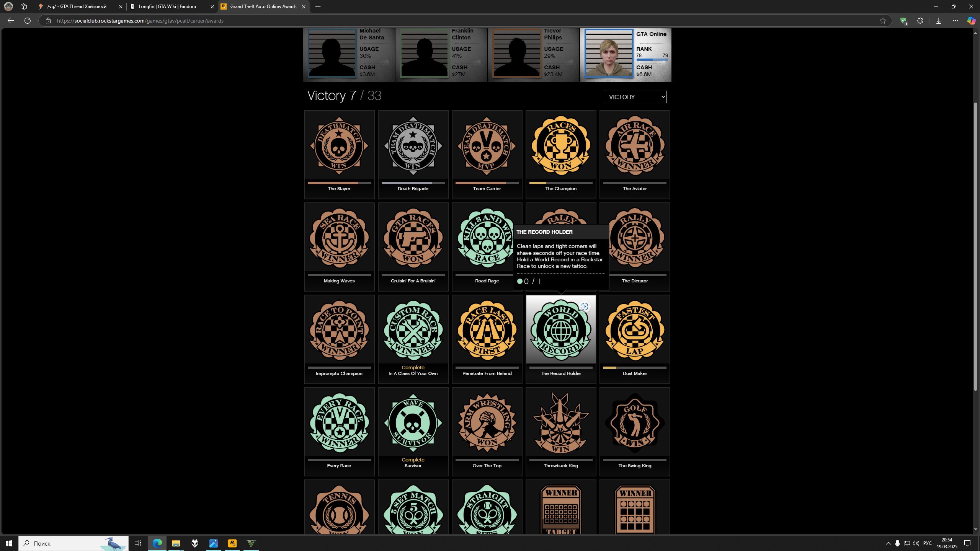Image resolution: width=980 pixels, height=551 pixels.
Task: Click the Rockstar Games Launcher taskbar icon
Action: (232, 543)
